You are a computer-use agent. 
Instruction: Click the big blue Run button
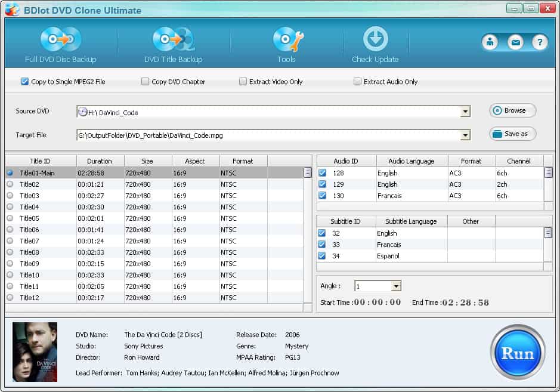(518, 353)
